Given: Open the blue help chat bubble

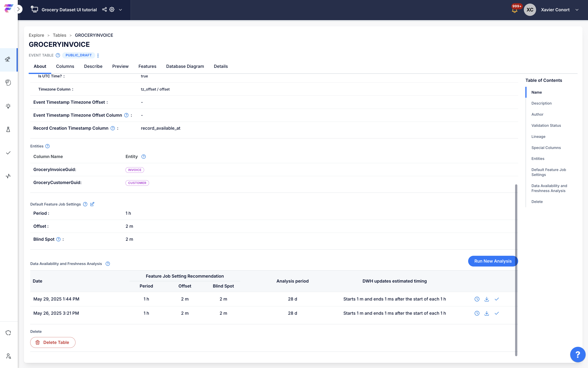Looking at the screenshot, I should coord(578,354).
